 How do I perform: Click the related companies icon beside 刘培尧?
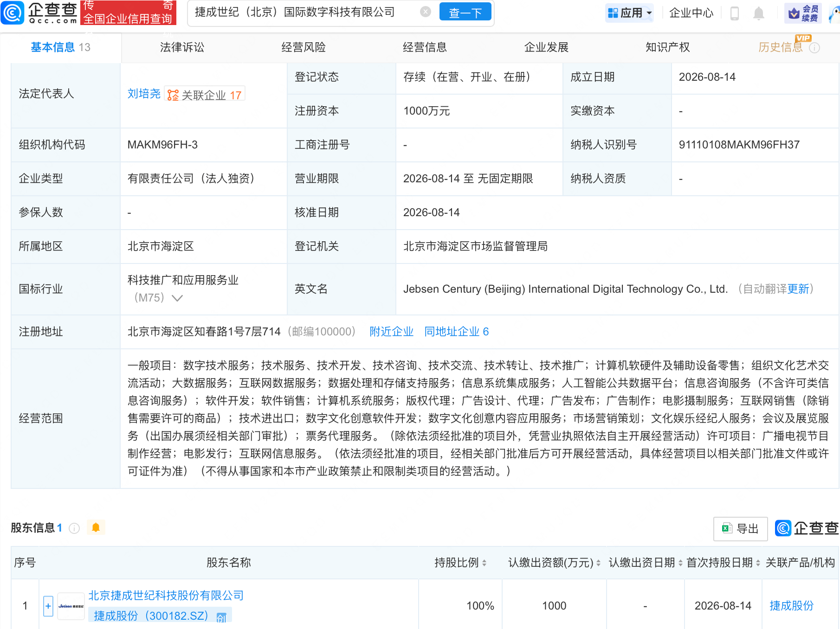click(173, 95)
